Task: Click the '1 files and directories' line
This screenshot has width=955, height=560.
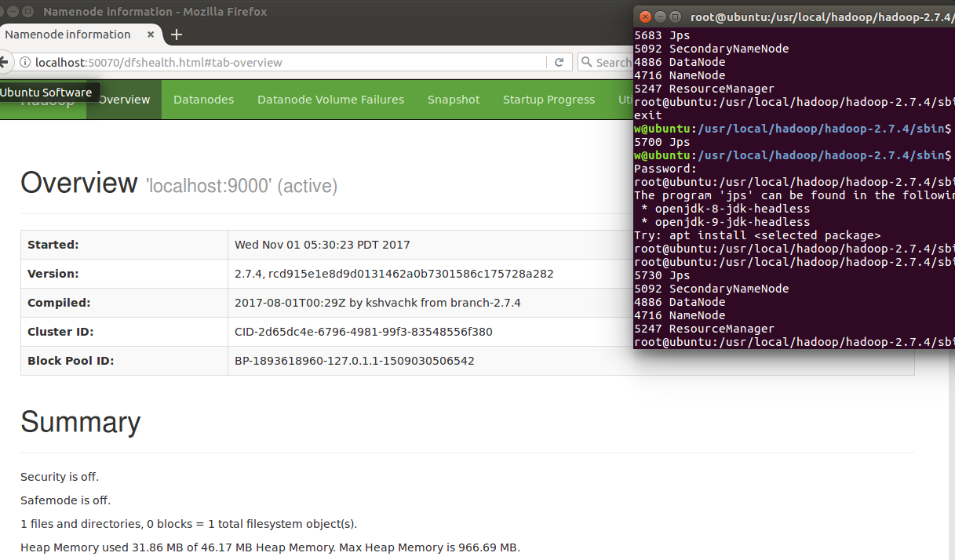Action: pos(188,524)
